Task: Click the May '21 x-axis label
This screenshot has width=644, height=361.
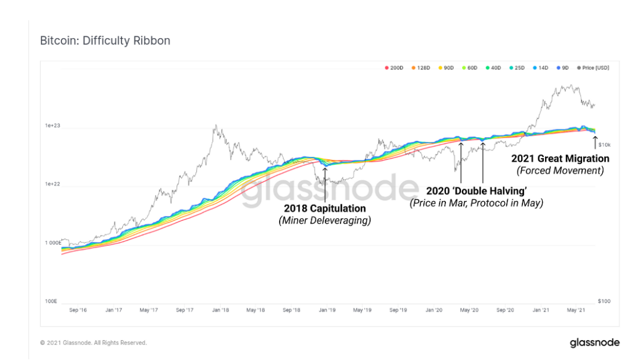Action: [x=576, y=310]
